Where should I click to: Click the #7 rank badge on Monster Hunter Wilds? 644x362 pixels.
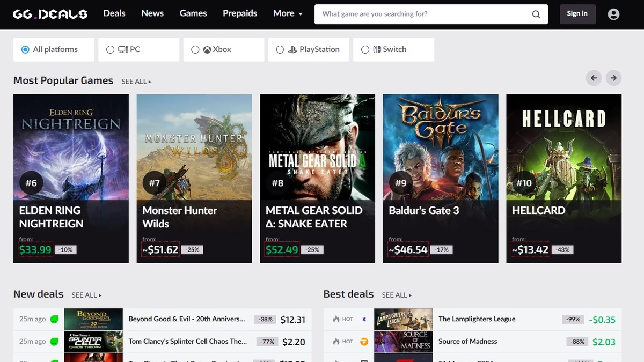(x=155, y=183)
